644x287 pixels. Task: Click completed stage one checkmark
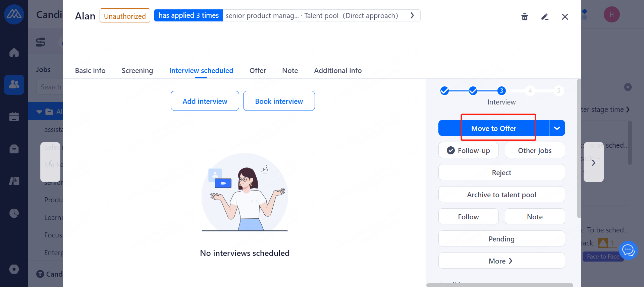coord(444,91)
